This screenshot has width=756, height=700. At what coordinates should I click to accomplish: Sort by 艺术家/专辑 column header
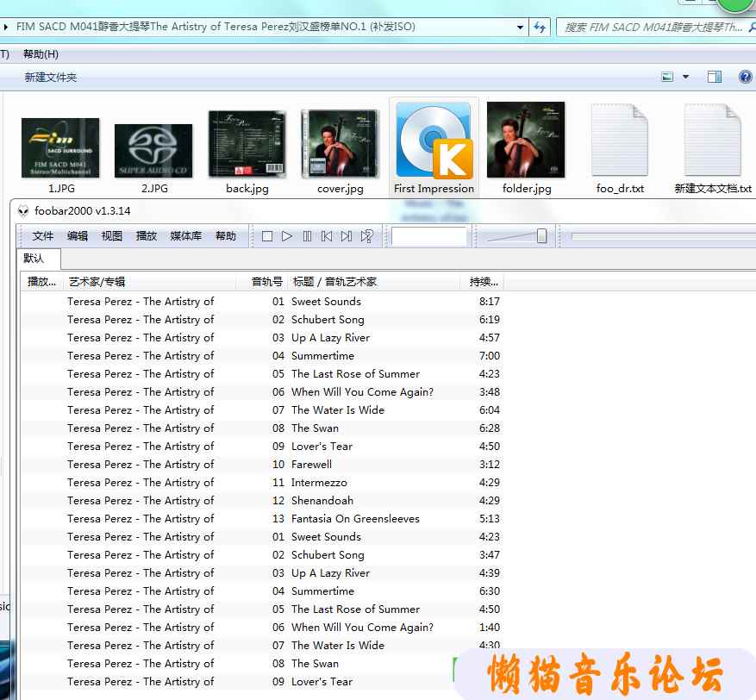point(149,282)
